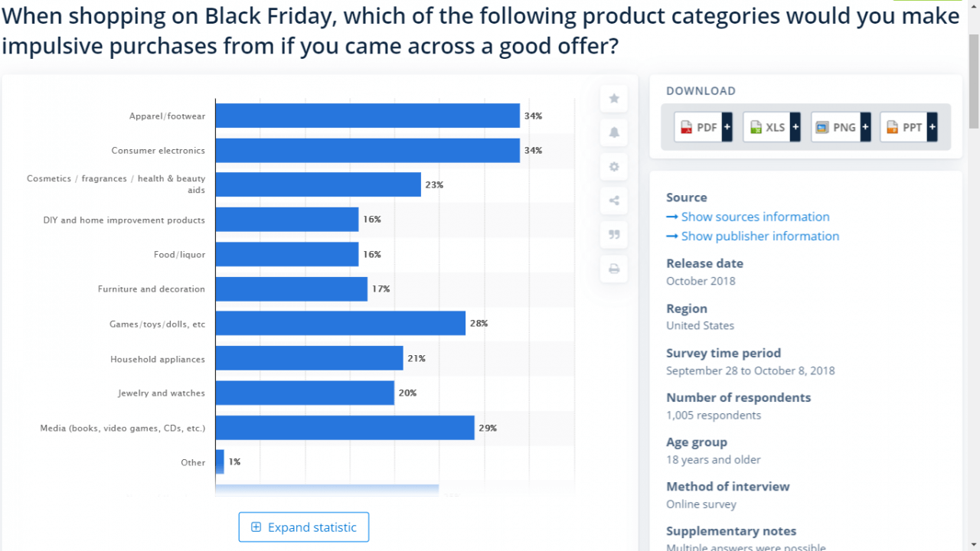
Task: Download the statistic as PPT
Action: [x=904, y=127]
